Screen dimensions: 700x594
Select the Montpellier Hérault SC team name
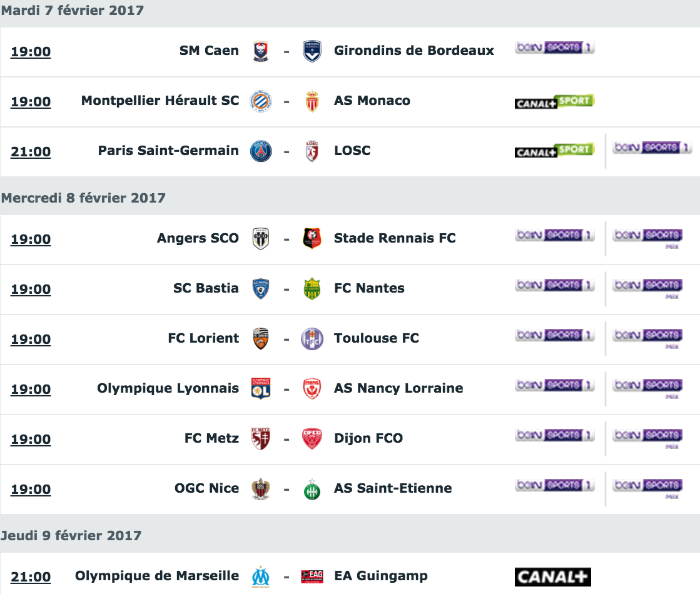(x=160, y=101)
